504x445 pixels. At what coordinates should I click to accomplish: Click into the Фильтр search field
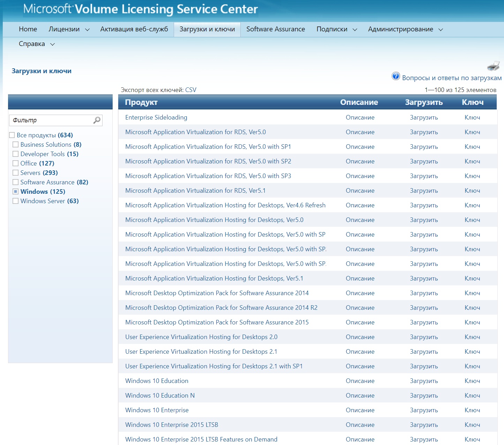(51, 120)
